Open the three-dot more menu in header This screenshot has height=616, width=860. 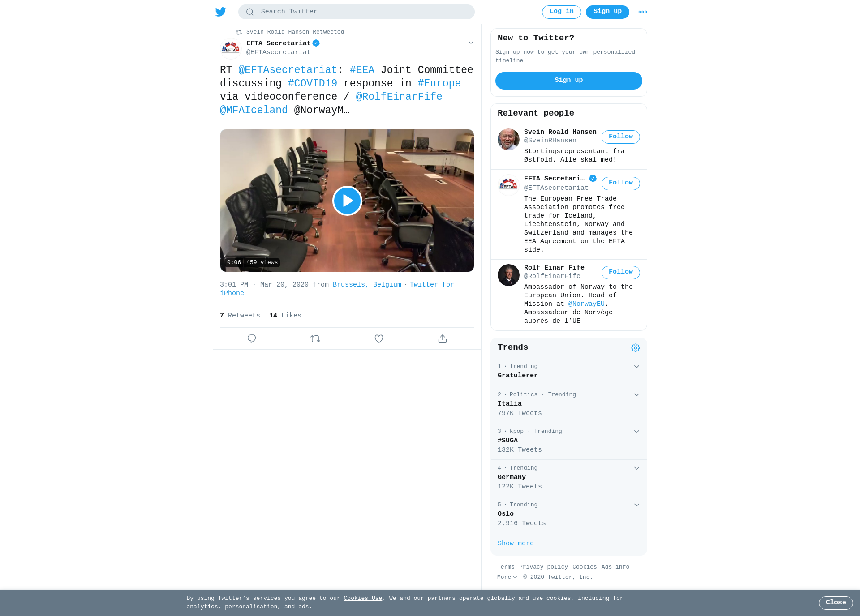[643, 12]
